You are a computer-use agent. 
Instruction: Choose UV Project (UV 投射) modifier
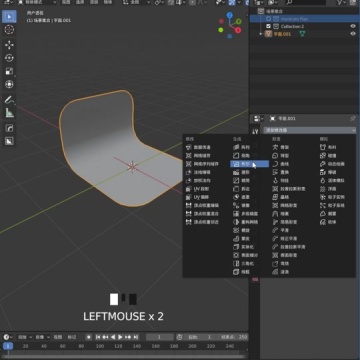point(198,189)
